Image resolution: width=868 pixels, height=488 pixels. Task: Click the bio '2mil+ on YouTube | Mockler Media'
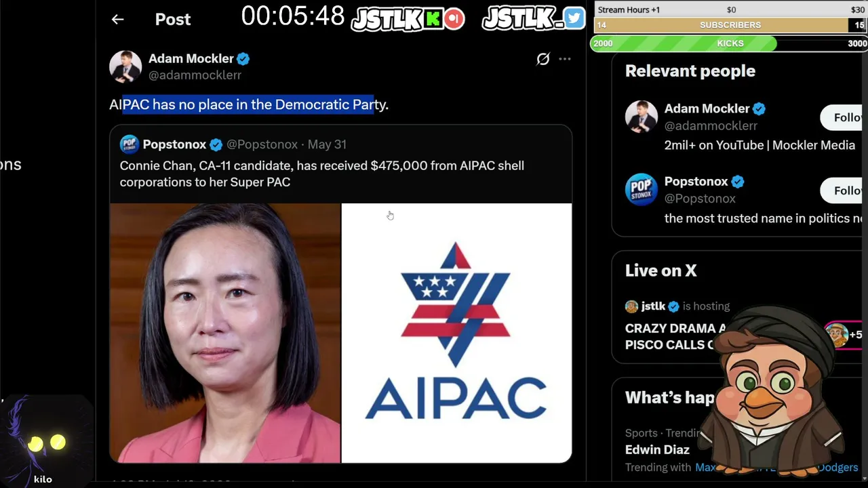[759, 145]
